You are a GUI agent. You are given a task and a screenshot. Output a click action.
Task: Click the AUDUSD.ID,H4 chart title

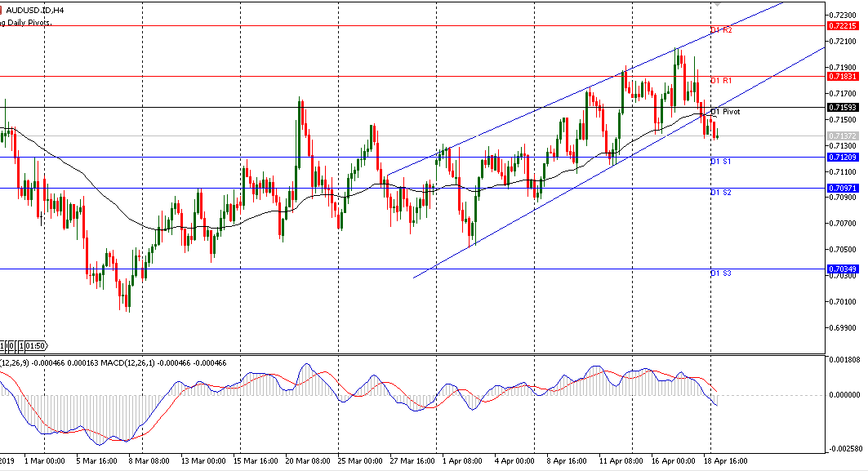(35, 10)
